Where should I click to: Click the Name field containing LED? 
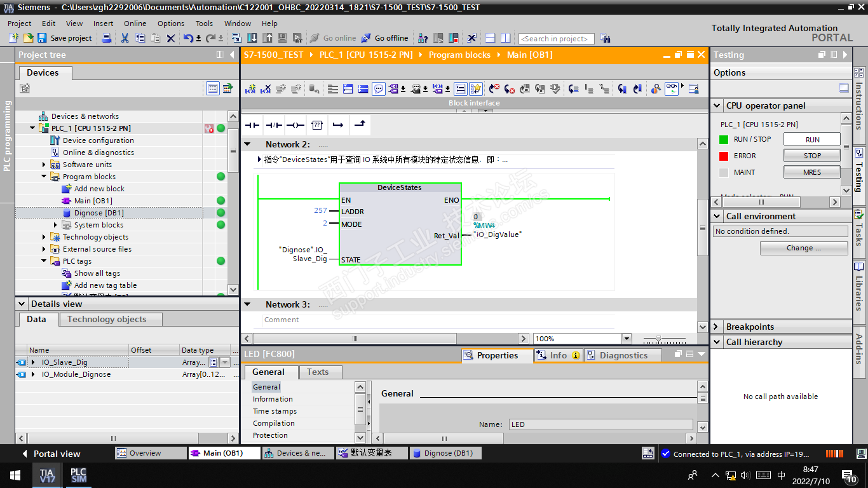point(600,424)
